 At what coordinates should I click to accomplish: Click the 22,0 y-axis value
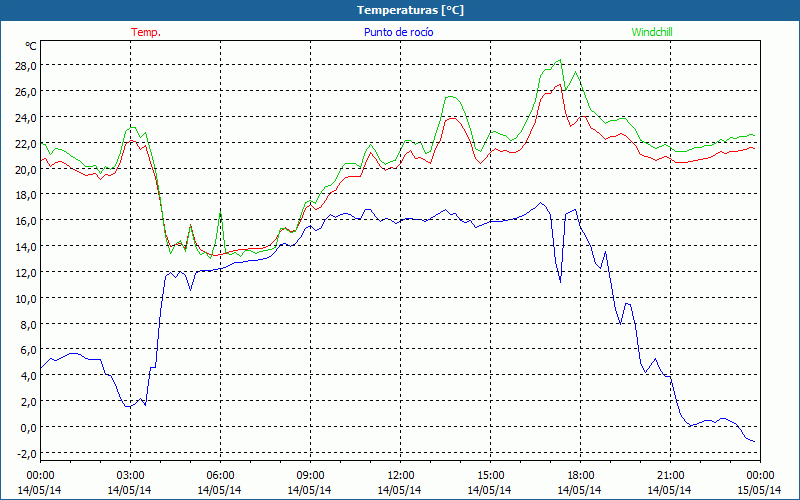(x=26, y=143)
